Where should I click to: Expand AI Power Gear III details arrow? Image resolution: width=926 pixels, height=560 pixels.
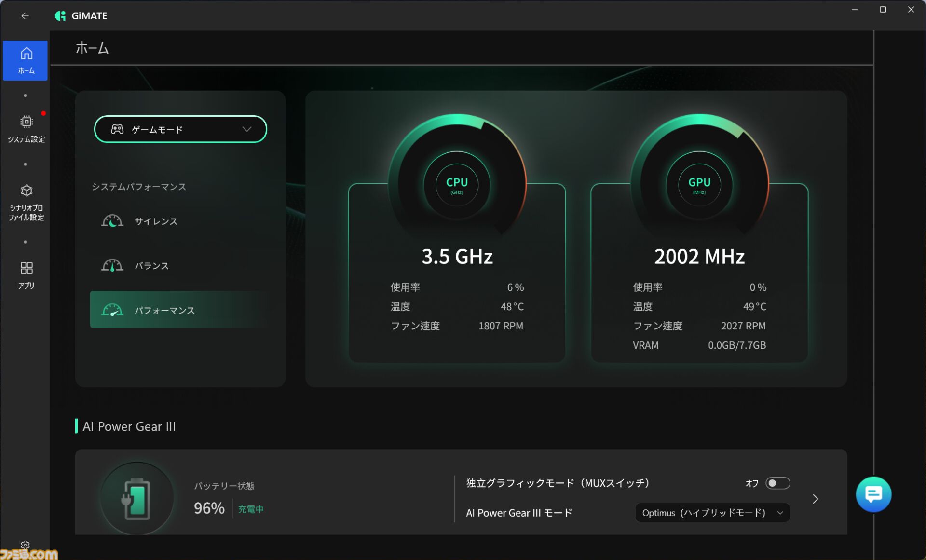[815, 499]
